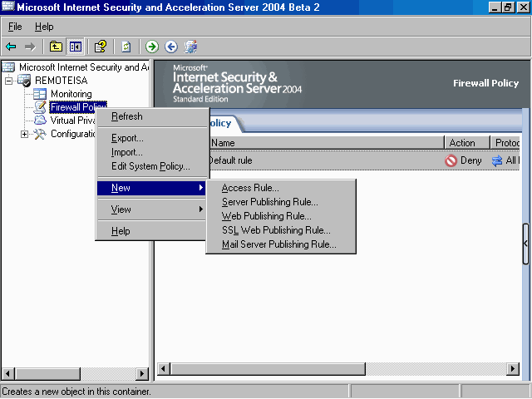Image resolution: width=532 pixels, height=399 pixels.
Task: Click the green right-arrow toolbar icon
Action: 152,47
